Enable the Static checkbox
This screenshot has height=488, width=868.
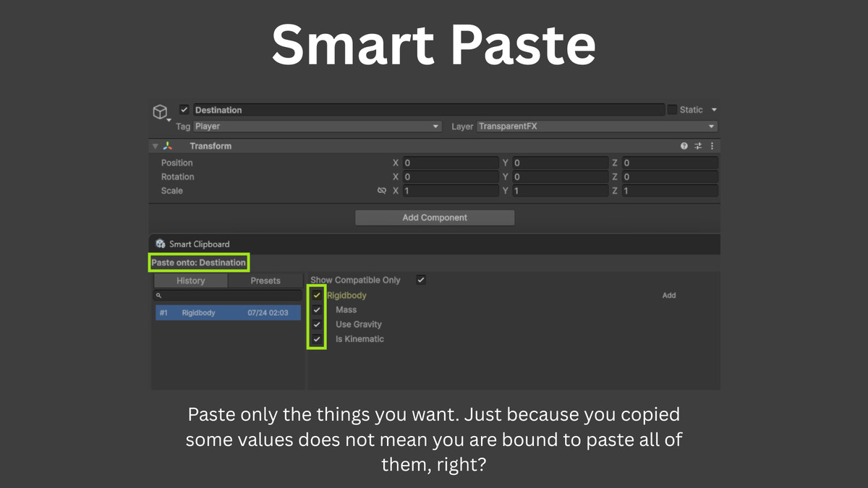tap(672, 110)
